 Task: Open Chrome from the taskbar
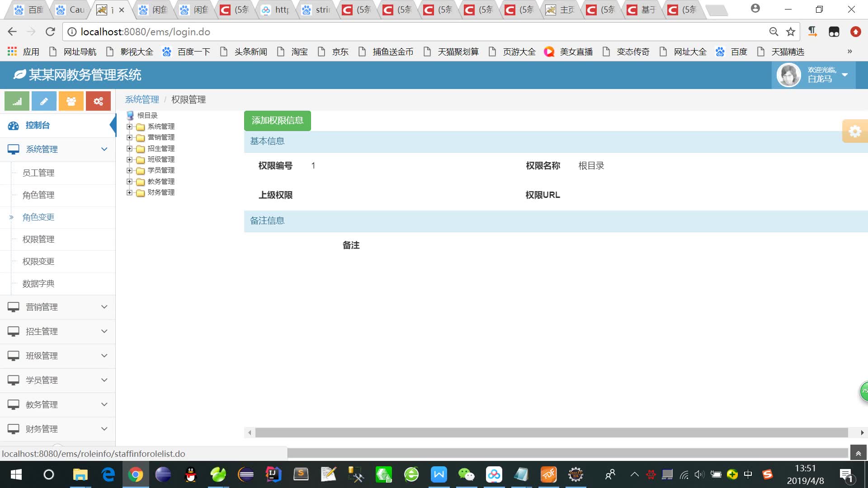(136, 475)
